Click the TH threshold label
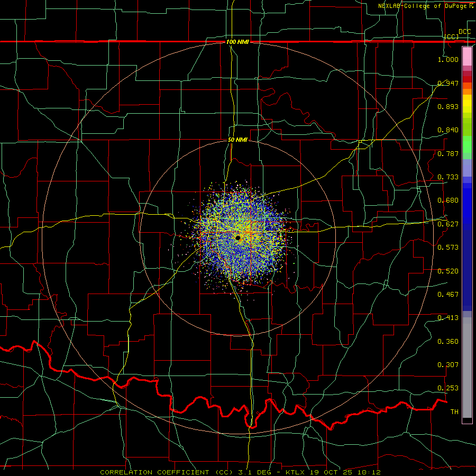This screenshot has height=476, width=476. [x=454, y=412]
